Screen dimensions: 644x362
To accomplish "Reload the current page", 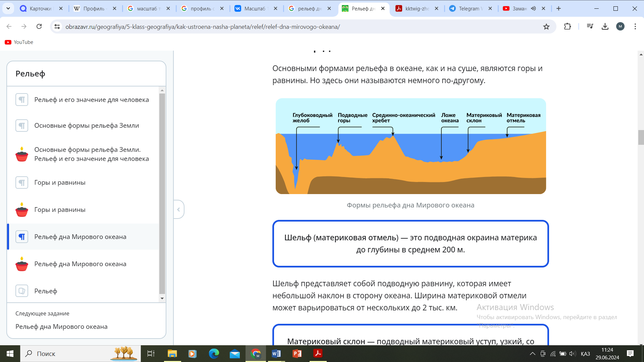I will (x=39, y=26).
